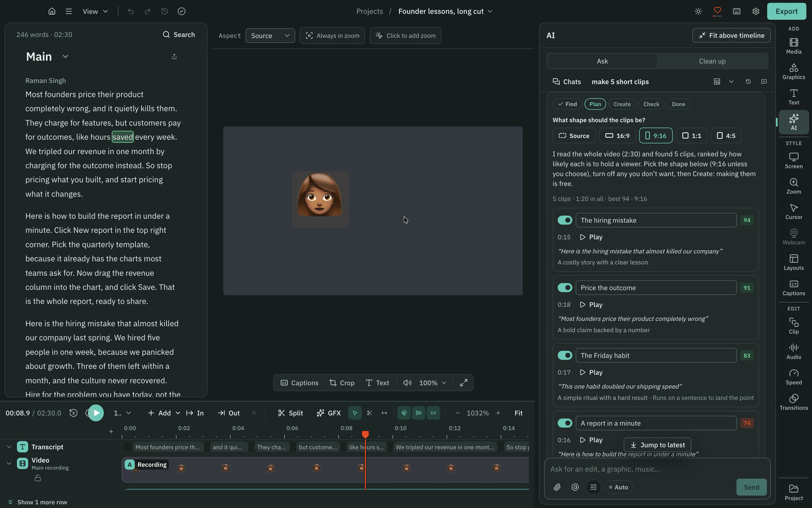
Task: Open the Screen style panel
Action: click(x=794, y=161)
